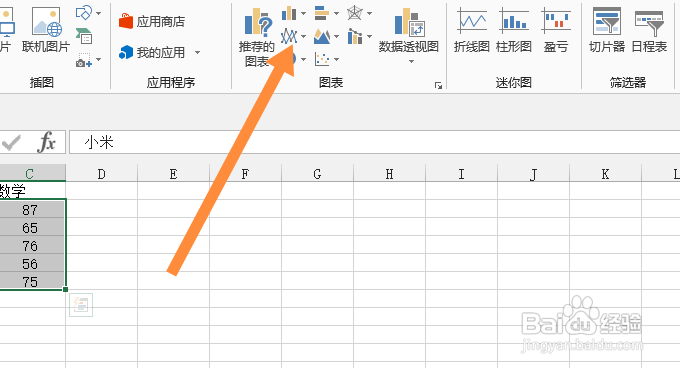Open the Quick Analysis button
The image size is (680, 368).
pos(81,305)
